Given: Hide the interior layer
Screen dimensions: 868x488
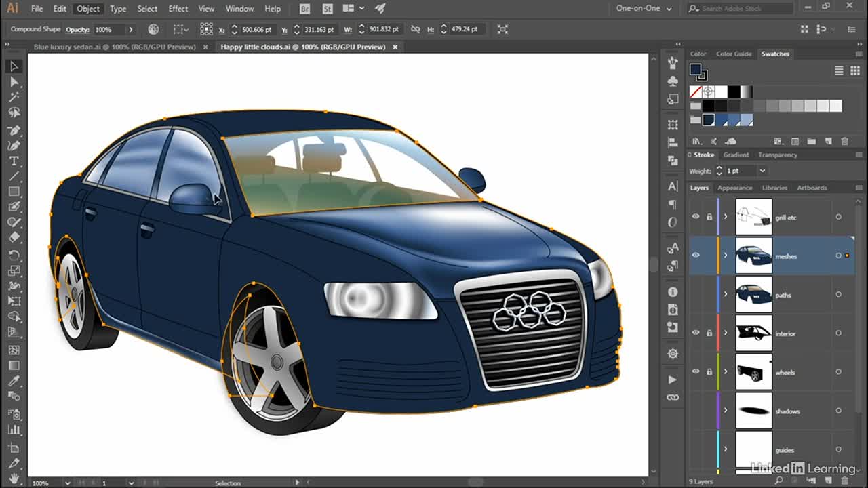Looking at the screenshot, I should [x=696, y=333].
